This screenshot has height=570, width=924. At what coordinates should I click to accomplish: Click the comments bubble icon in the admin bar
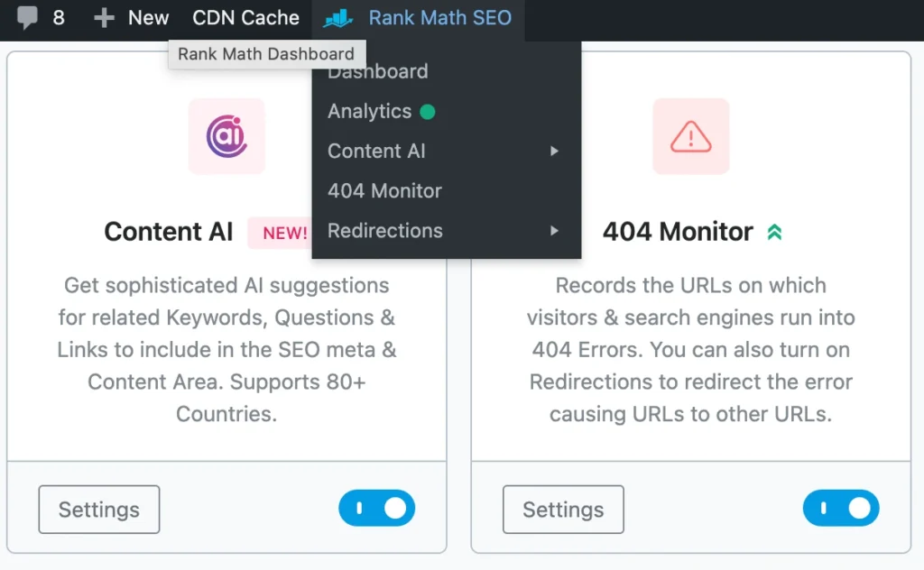coord(28,18)
